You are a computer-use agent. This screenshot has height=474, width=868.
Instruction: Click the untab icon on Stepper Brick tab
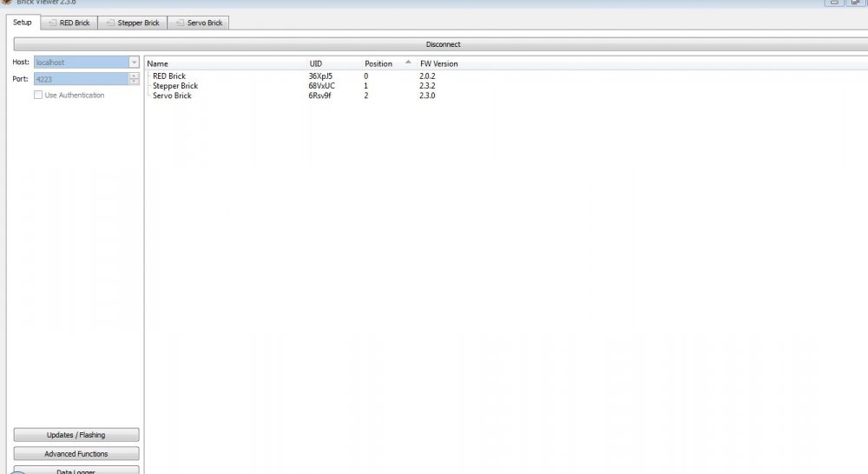111,23
